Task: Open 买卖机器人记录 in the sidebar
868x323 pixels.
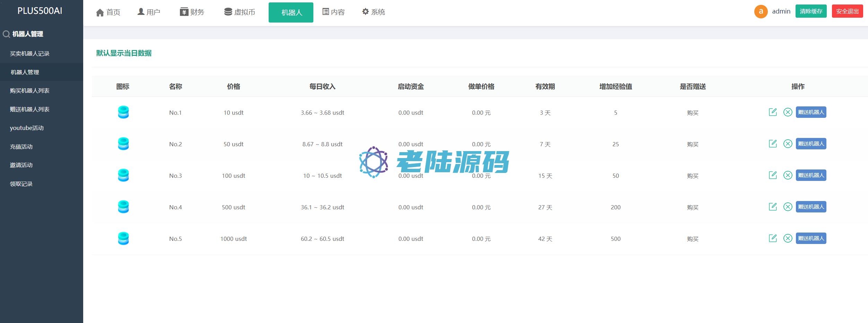Action: (30, 54)
